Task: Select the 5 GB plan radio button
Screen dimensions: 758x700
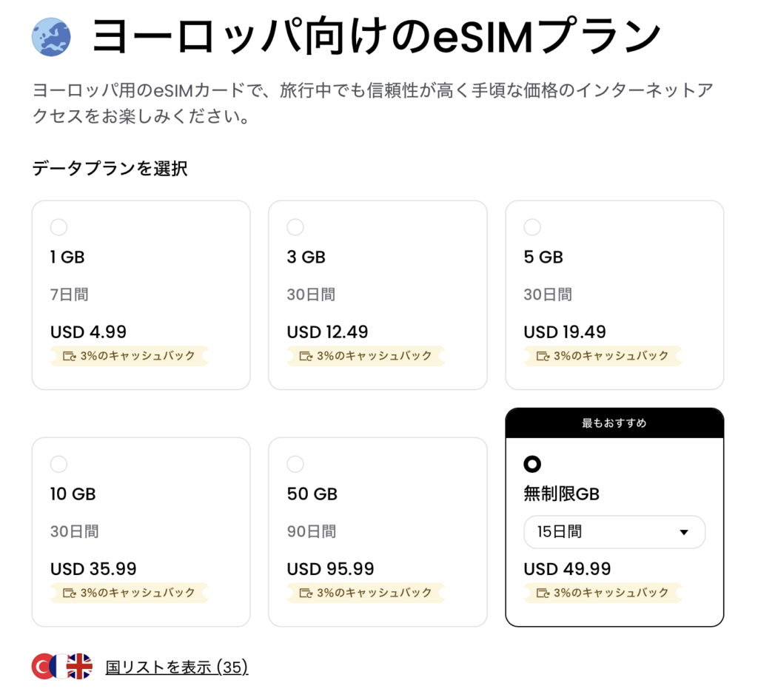Action: [x=532, y=227]
